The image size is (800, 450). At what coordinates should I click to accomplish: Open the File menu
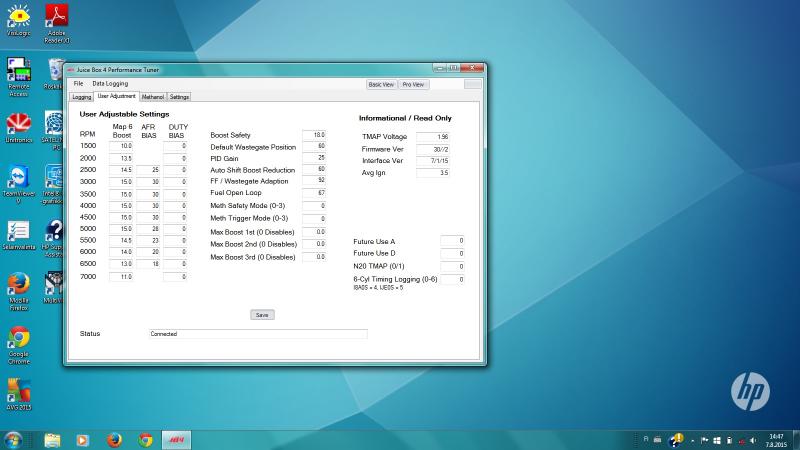click(78, 84)
